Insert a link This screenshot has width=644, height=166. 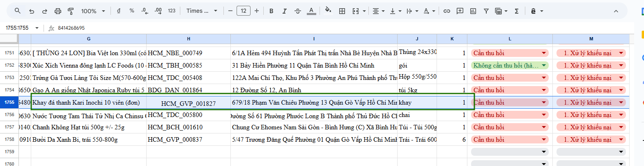coord(447,11)
